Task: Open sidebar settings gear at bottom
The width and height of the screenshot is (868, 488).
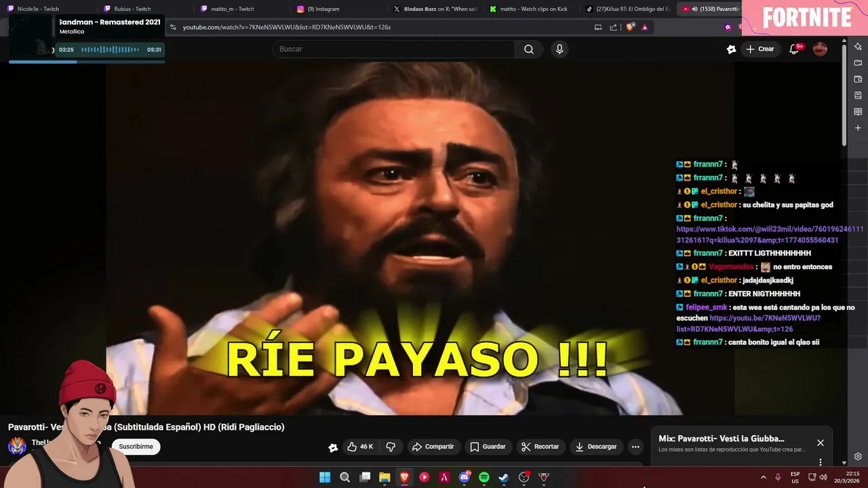Action: (858, 456)
